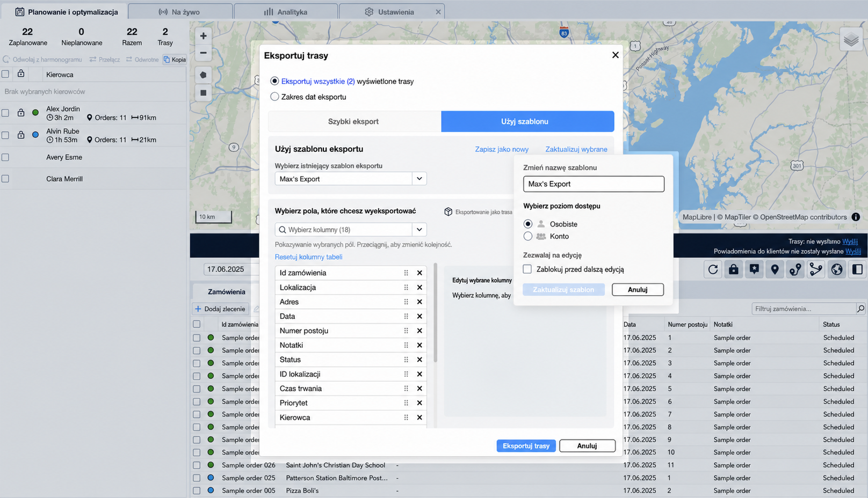Click the template name input field
Viewport: 868px width, 498px height.
pyautogui.click(x=594, y=184)
